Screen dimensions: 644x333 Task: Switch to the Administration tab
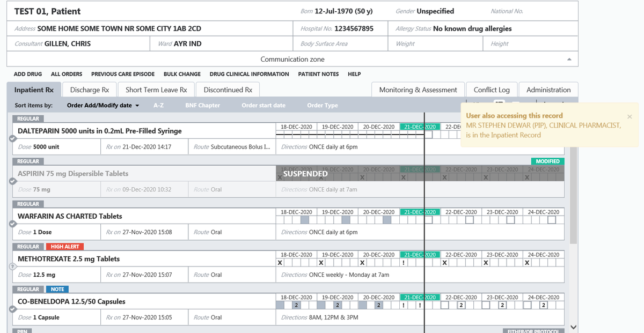pyautogui.click(x=548, y=90)
